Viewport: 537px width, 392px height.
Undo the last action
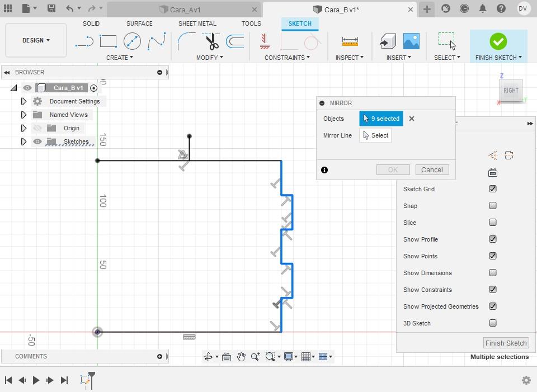click(x=70, y=8)
